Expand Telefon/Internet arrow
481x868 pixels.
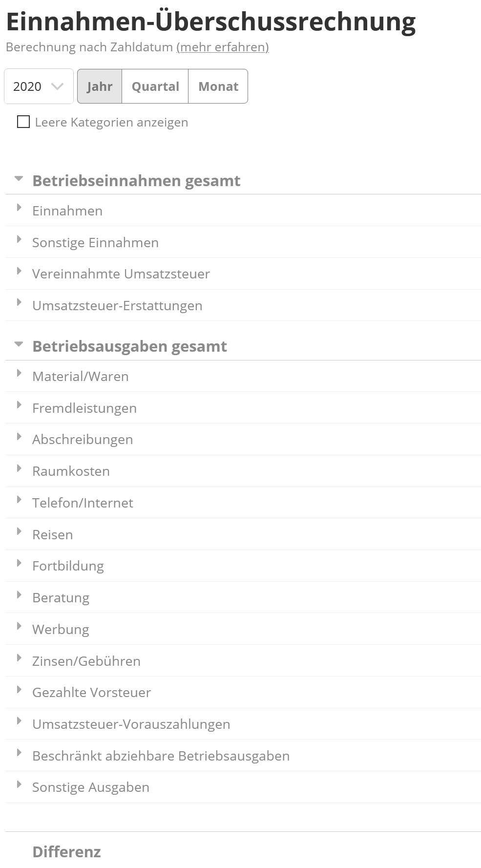tap(19, 500)
